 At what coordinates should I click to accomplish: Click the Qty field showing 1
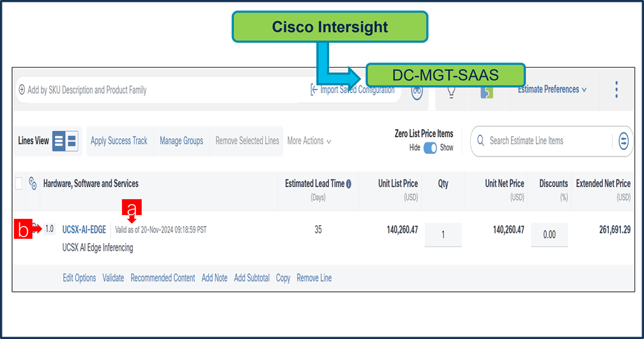[443, 234]
